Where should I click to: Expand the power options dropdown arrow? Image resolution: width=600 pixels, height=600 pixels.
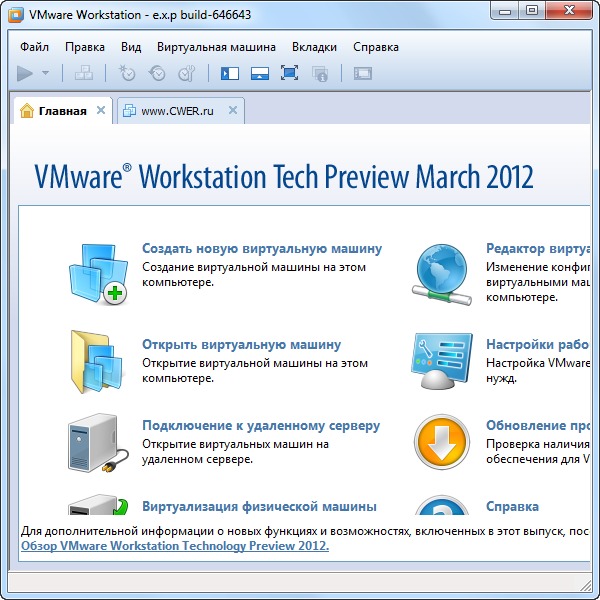click(45, 73)
